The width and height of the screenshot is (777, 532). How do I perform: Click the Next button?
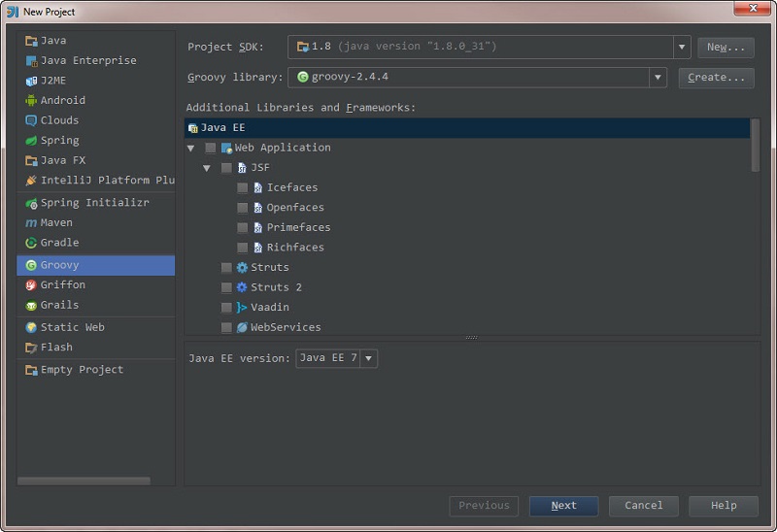tap(564, 506)
